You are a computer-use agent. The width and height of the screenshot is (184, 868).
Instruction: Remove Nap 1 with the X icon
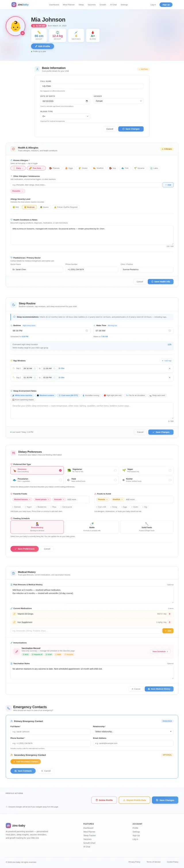point(170,368)
